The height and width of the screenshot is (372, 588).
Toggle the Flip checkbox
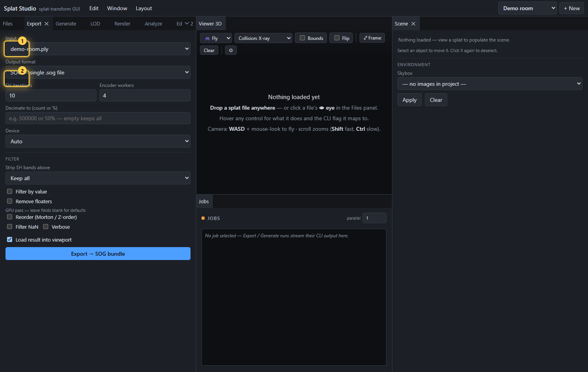(337, 38)
